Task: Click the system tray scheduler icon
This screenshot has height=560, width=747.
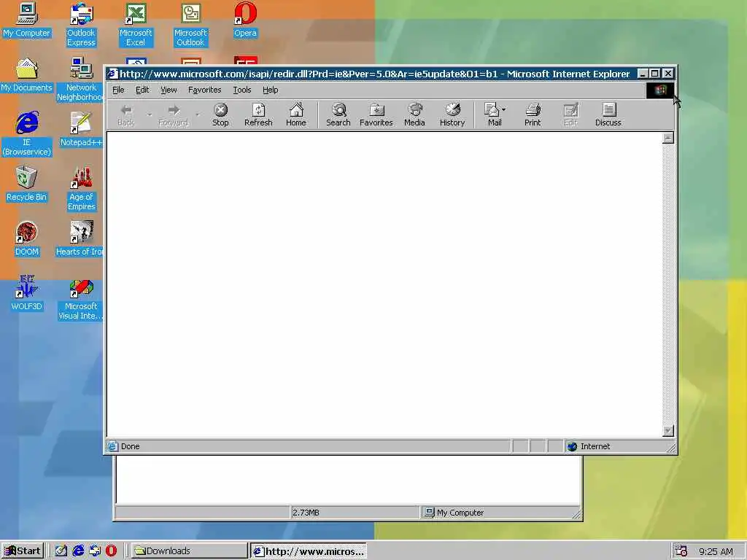Action: click(x=681, y=551)
